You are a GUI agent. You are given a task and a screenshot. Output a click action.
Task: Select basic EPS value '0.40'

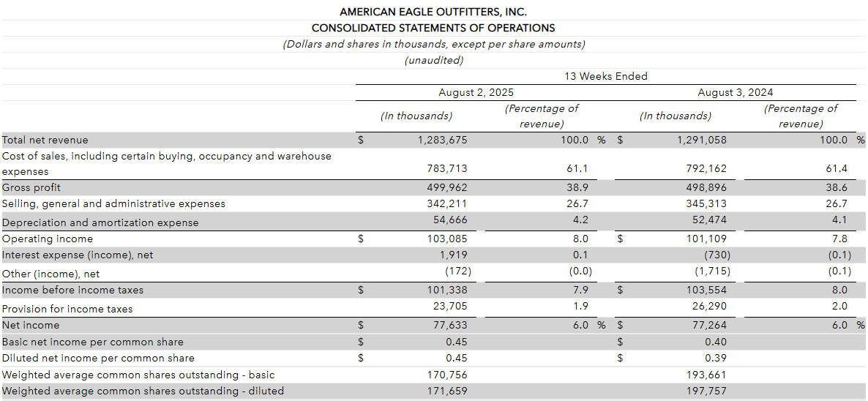point(717,342)
